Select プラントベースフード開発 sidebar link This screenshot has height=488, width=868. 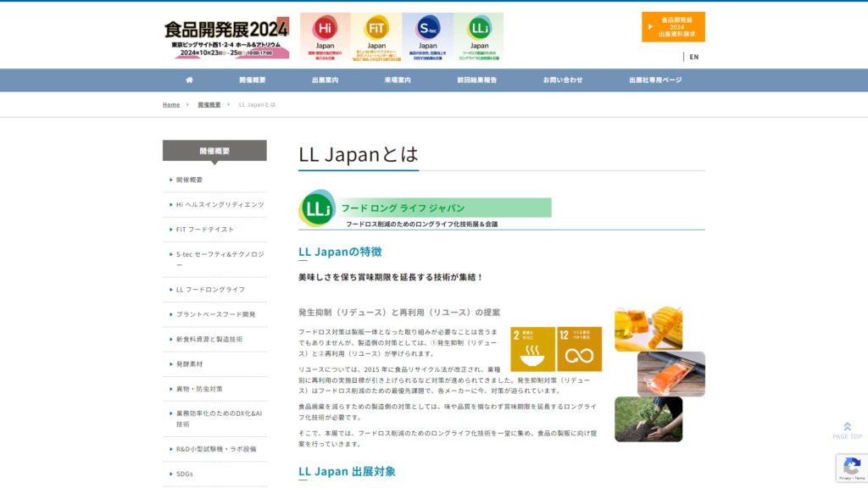point(216,314)
